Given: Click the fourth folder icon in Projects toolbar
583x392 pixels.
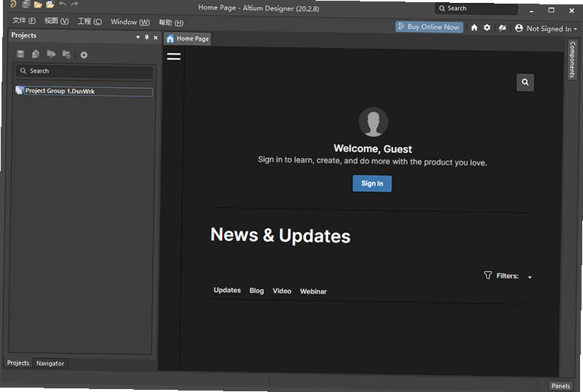Looking at the screenshot, I should (66, 54).
